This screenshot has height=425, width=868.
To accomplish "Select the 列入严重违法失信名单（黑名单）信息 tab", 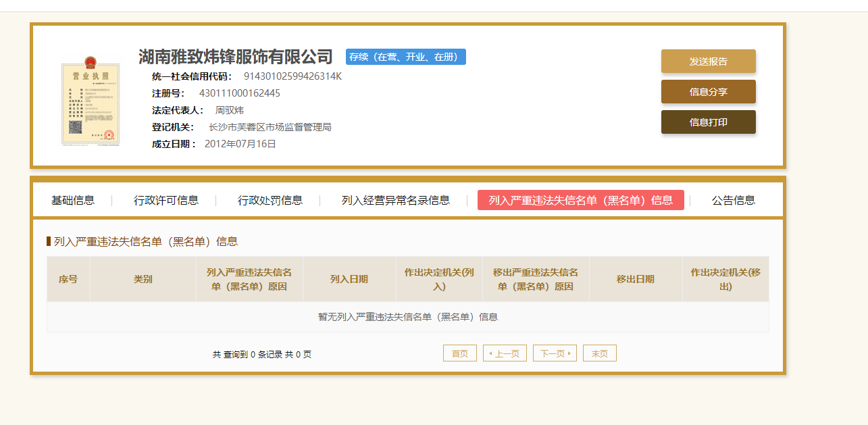I will coord(581,200).
